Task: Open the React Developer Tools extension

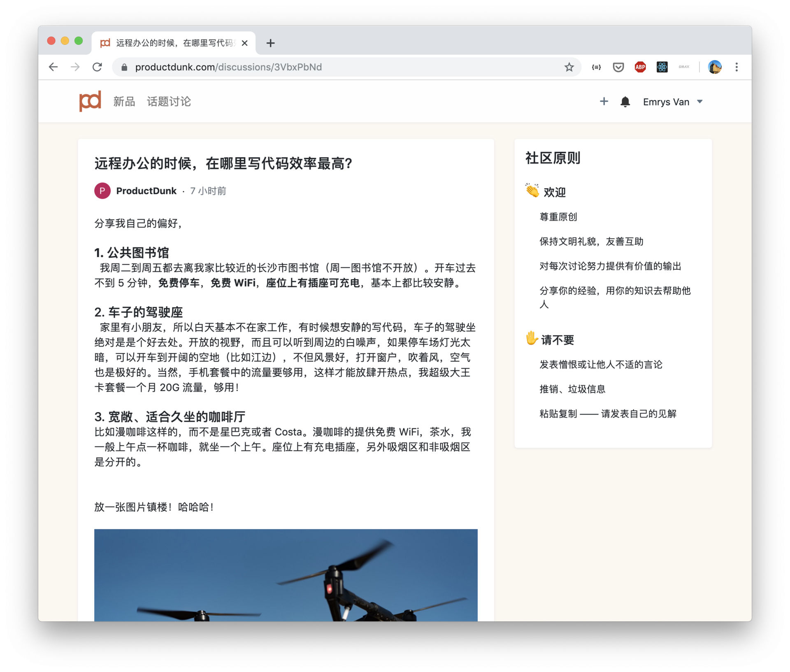Action: (x=662, y=67)
